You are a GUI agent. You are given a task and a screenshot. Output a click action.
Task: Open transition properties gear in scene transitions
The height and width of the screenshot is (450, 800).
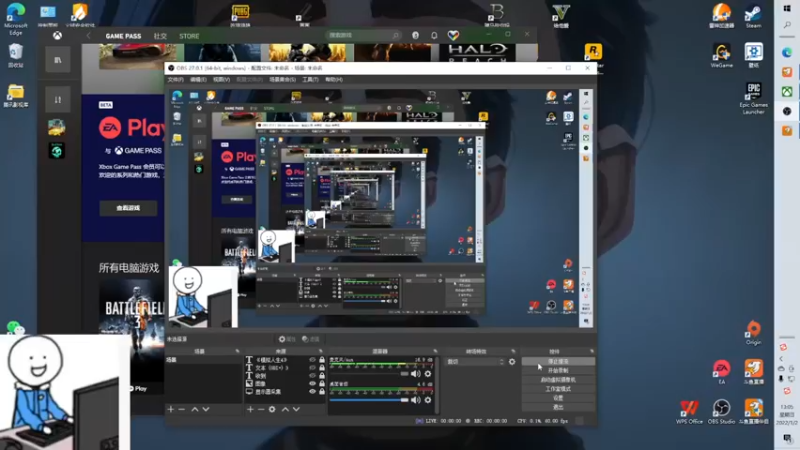512,362
